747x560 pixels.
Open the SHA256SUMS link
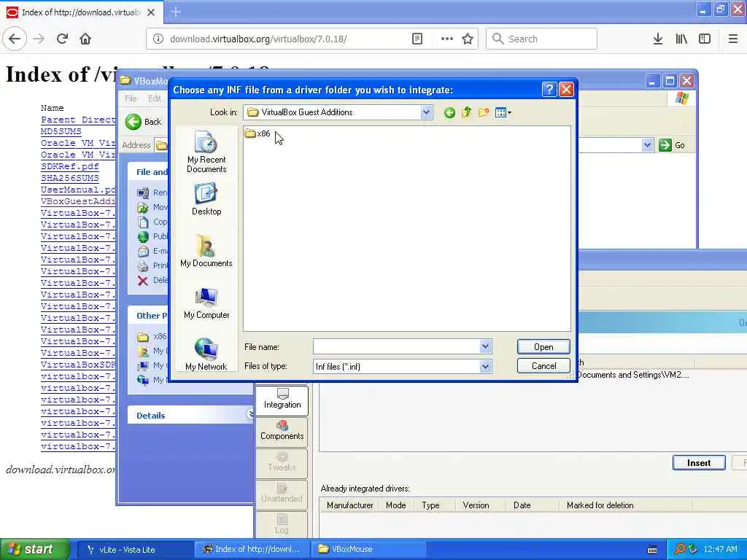click(69, 178)
